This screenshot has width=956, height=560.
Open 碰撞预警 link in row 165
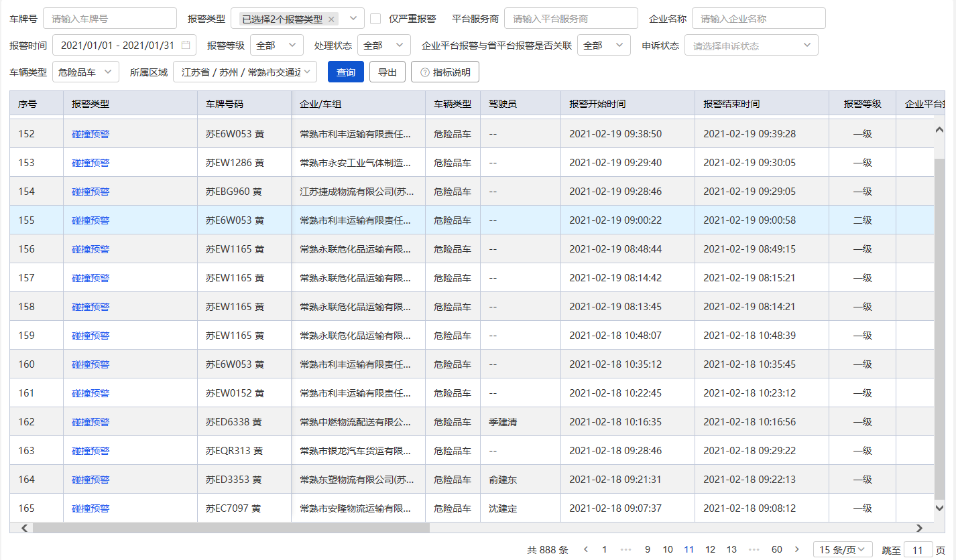91,508
